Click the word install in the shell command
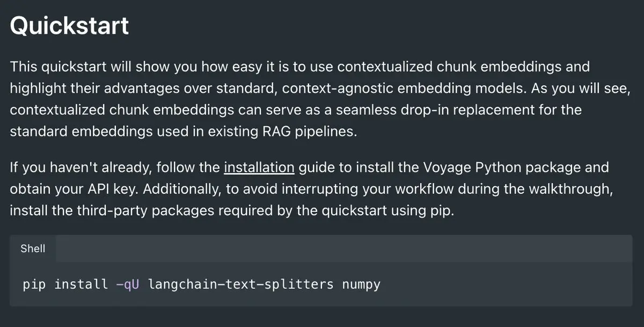 click(x=81, y=284)
